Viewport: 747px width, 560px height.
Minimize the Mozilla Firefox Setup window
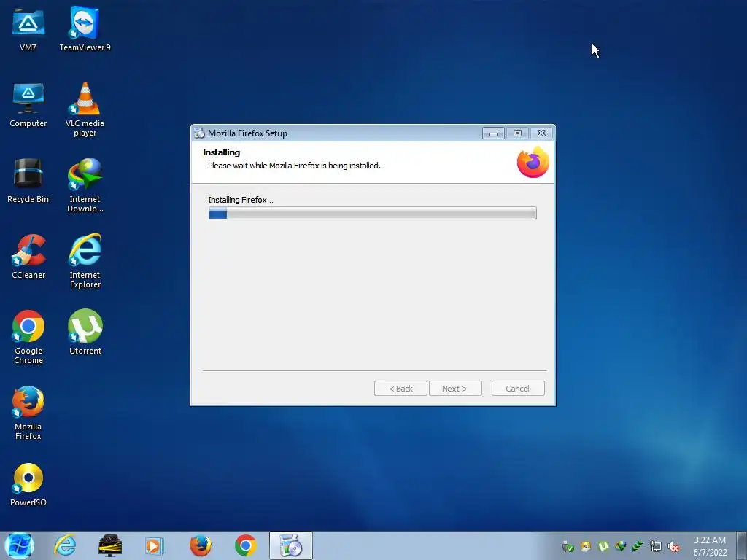493,133
